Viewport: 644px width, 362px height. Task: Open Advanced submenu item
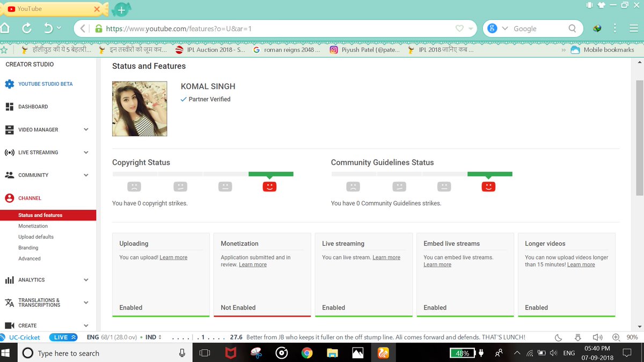pyautogui.click(x=30, y=258)
